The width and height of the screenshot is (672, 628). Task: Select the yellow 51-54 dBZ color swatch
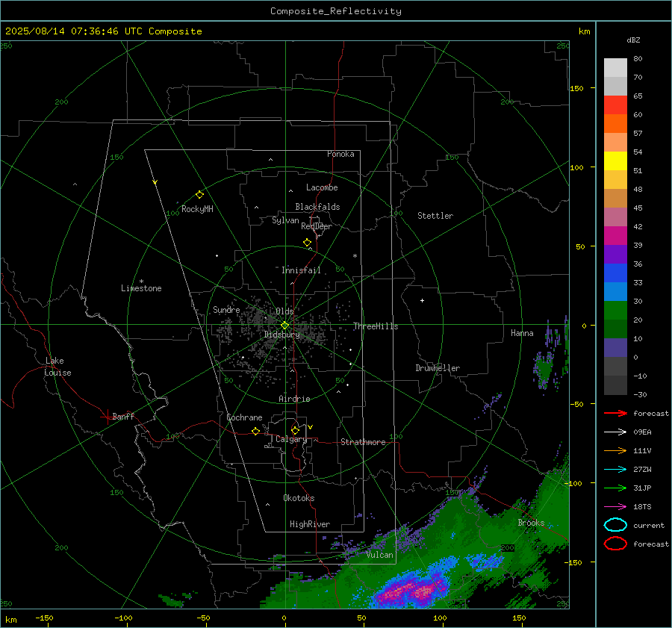(615, 161)
